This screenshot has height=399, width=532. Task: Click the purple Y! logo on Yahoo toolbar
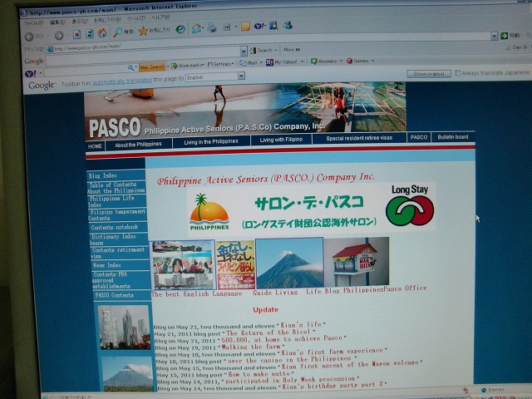click(x=31, y=74)
